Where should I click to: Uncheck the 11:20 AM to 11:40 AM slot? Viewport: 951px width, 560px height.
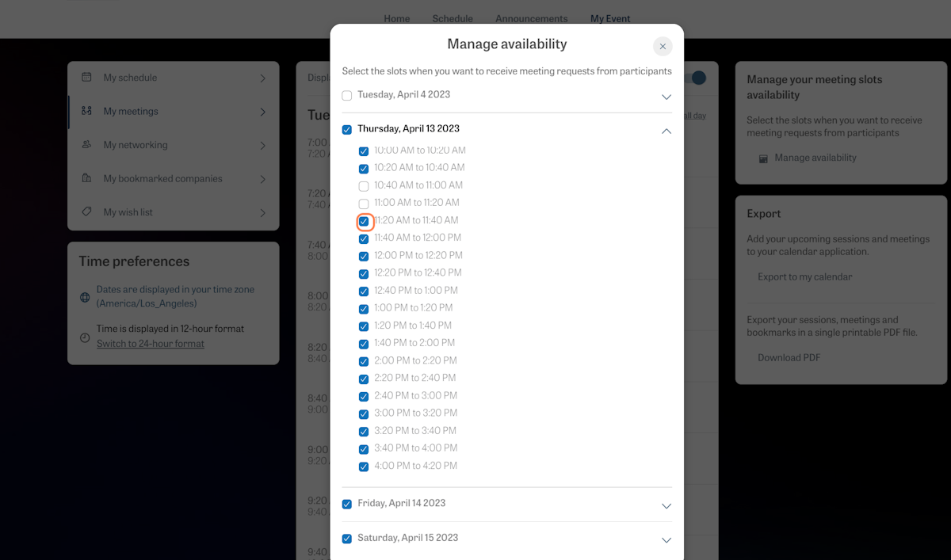click(364, 221)
